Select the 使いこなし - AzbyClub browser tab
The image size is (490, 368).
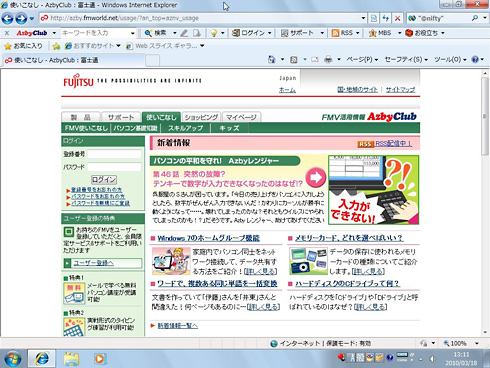(x=74, y=60)
